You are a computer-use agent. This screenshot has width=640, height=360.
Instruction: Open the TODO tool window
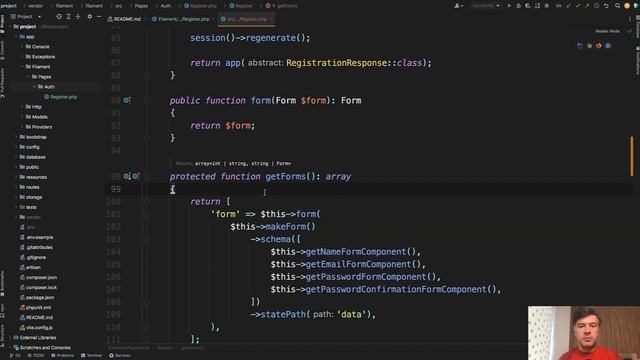click(36, 356)
